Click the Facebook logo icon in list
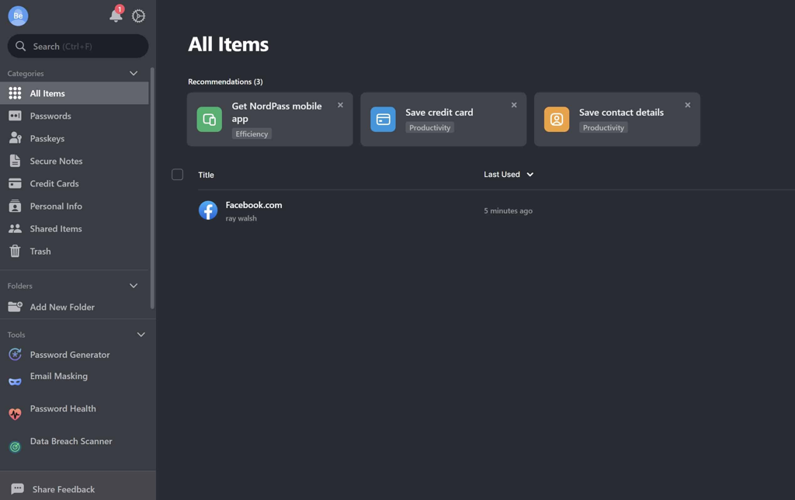This screenshot has width=795, height=500. click(x=208, y=211)
